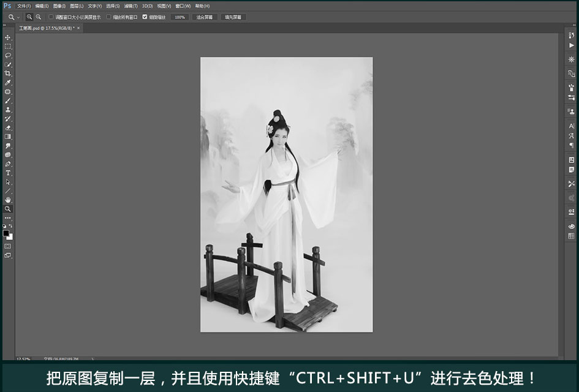The width and height of the screenshot is (579, 392).
Task: Uncheck the scrubby zoom checkbox
Action: tap(145, 17)
